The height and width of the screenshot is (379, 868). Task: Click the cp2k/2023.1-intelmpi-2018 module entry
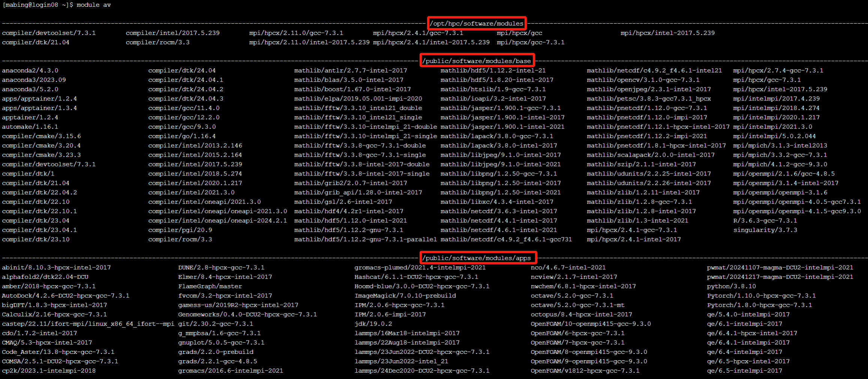click(49, 371)
